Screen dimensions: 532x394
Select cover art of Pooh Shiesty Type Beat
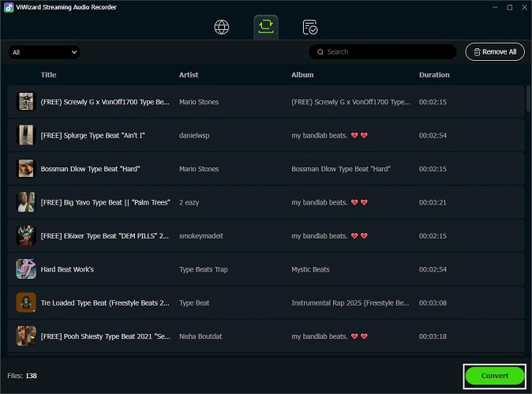point(26,336)
